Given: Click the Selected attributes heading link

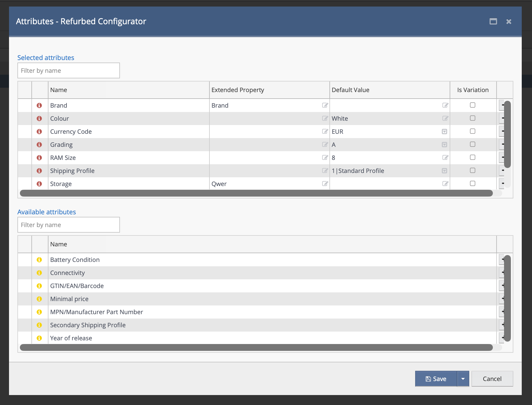Looking at the screenshot, I should [x=46, y=58].
